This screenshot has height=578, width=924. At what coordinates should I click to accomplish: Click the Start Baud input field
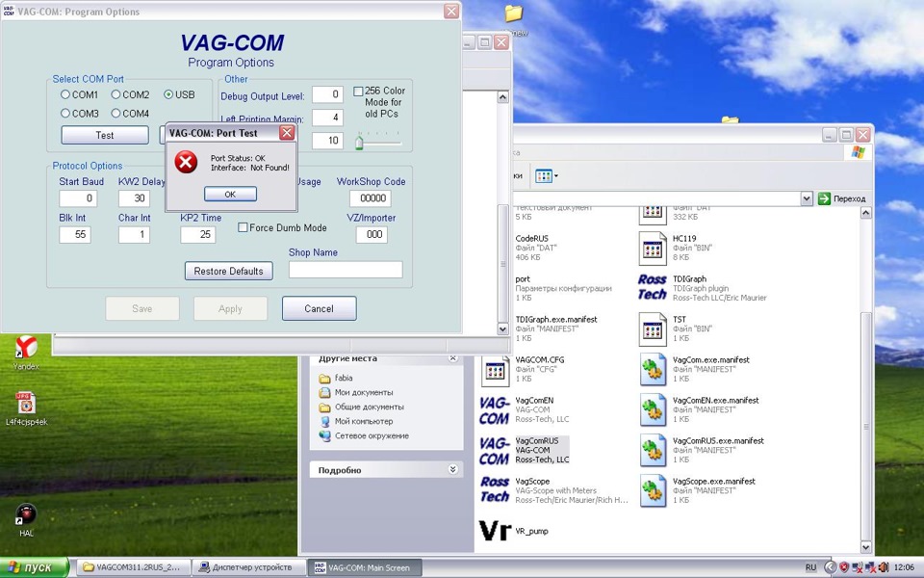78,198
